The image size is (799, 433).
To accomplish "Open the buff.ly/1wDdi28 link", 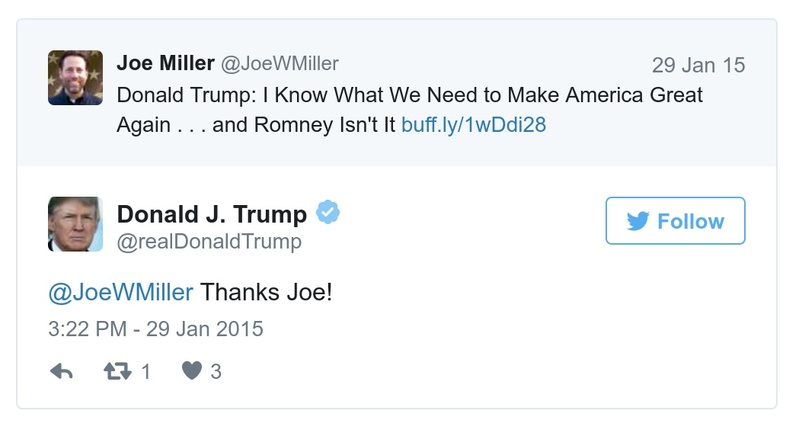I will pyautogui.click(x=473, y=127).
